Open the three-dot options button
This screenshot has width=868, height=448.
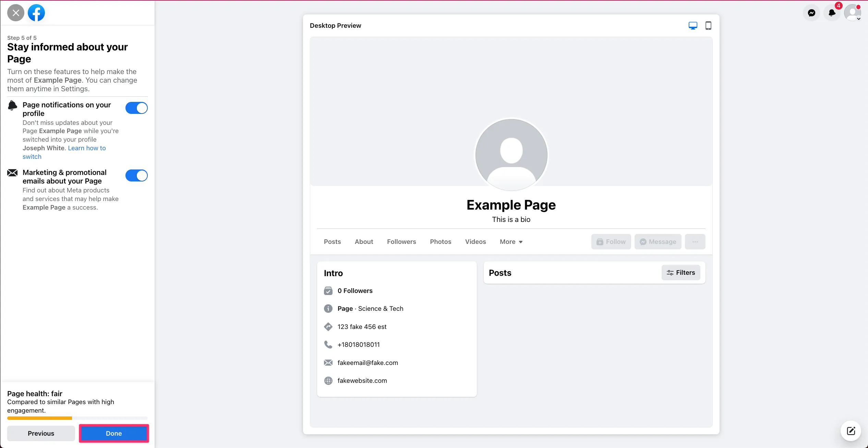(695, 242)
